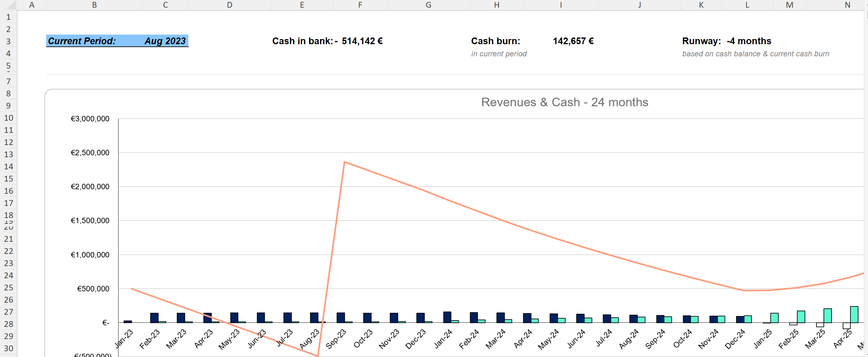Viewport: 868px width, 357px height.
Task: Select the Aug 2023 period cell
Action: click(165, 41)
